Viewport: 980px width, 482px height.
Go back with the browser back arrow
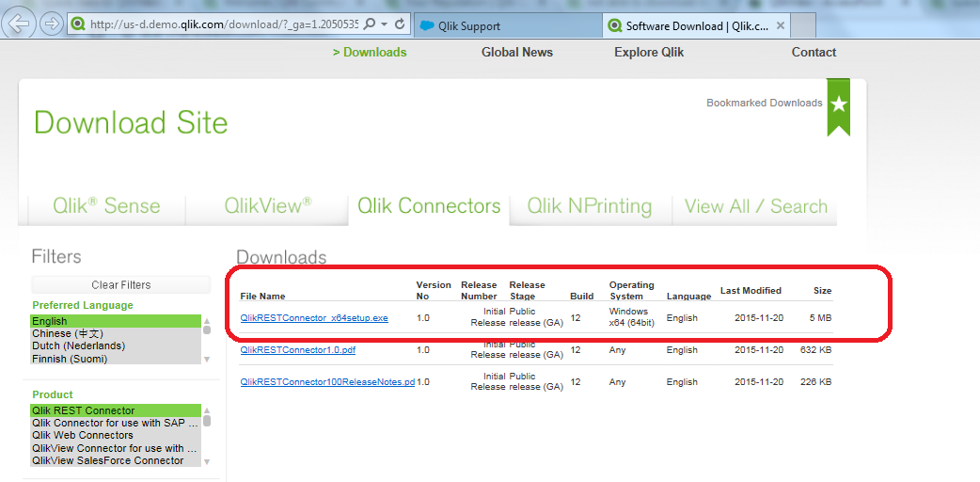click(x=19, y=24)
